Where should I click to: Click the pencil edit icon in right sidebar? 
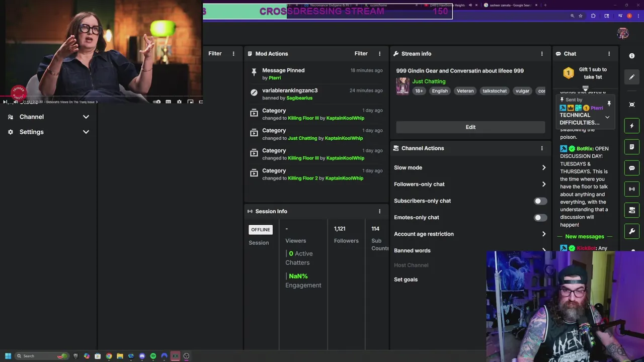(632, 77)
